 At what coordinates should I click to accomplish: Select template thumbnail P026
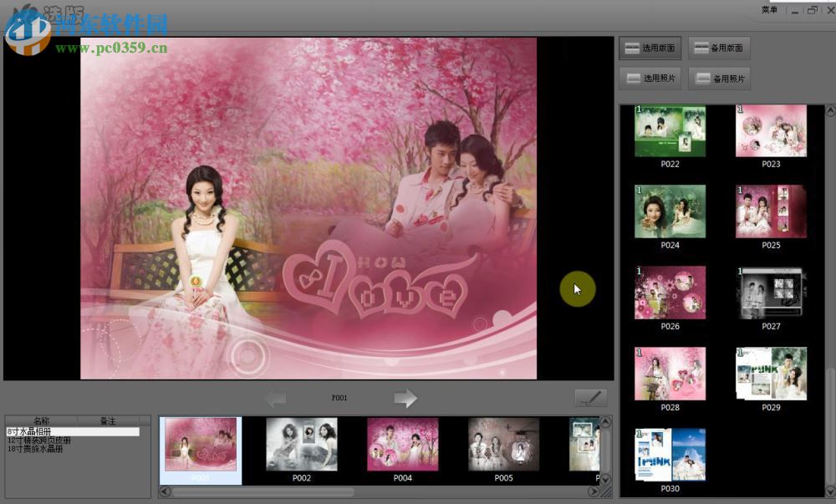point(670,293)
